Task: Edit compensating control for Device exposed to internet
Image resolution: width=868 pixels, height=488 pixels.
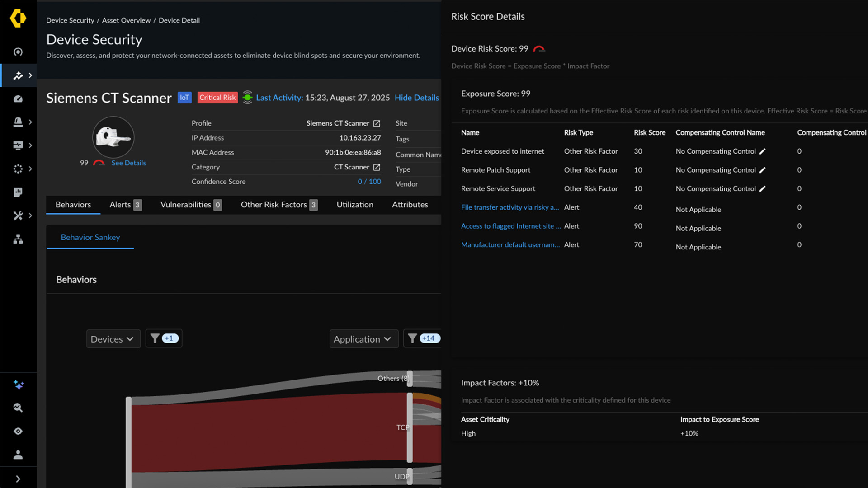Action: pyautogui.click(x=763, y=151)
